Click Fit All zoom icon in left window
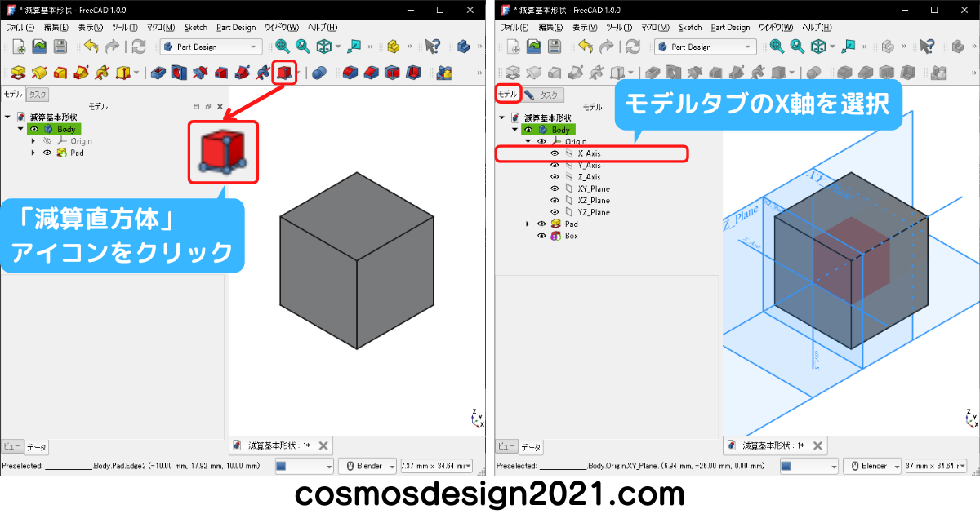The image size is (980, 514). click(x=283, y=47)
